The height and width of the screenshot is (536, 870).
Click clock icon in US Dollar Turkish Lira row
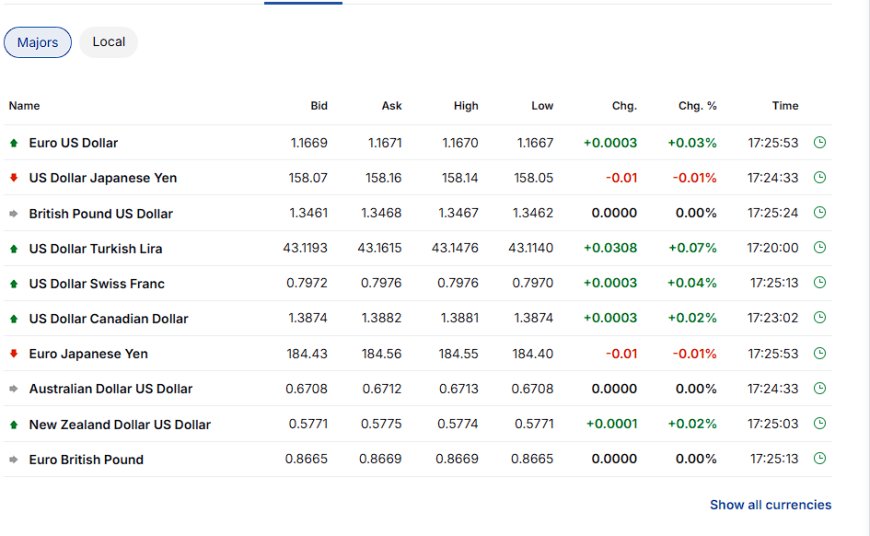point(820,247)
